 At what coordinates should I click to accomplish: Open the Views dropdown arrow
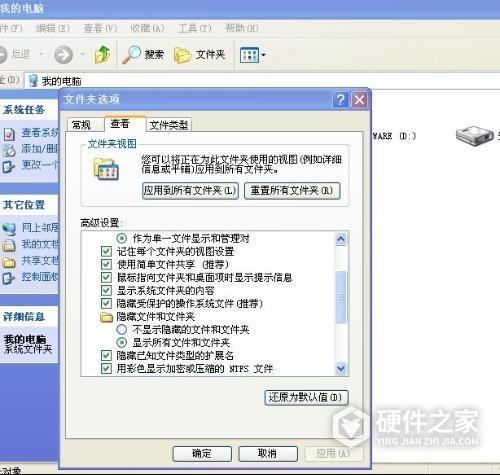click(263, 55)
